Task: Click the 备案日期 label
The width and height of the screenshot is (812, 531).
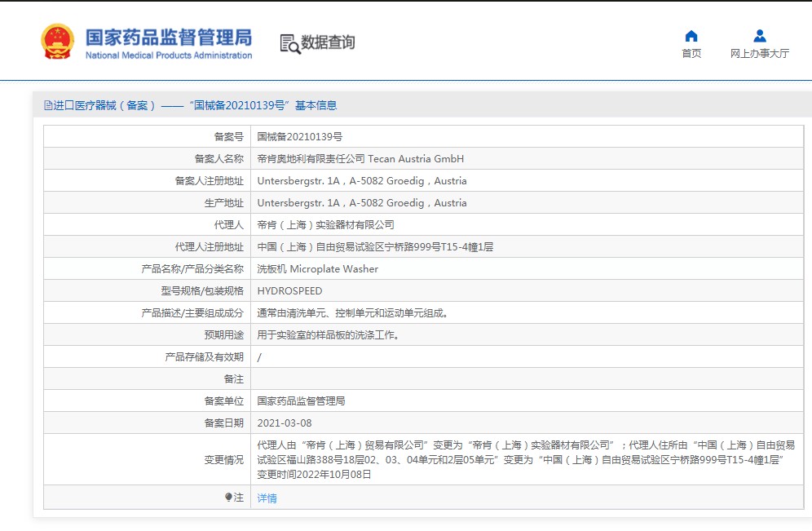Action: 223,423
